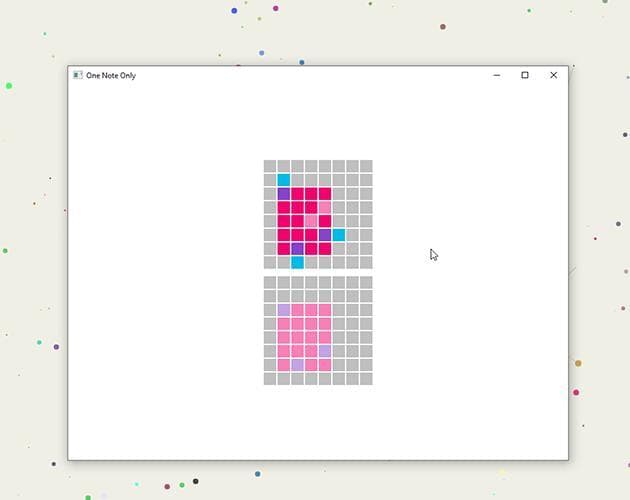Select purple cell directly below topmost cyan cell
630x500 pixels.
(284, 194)
